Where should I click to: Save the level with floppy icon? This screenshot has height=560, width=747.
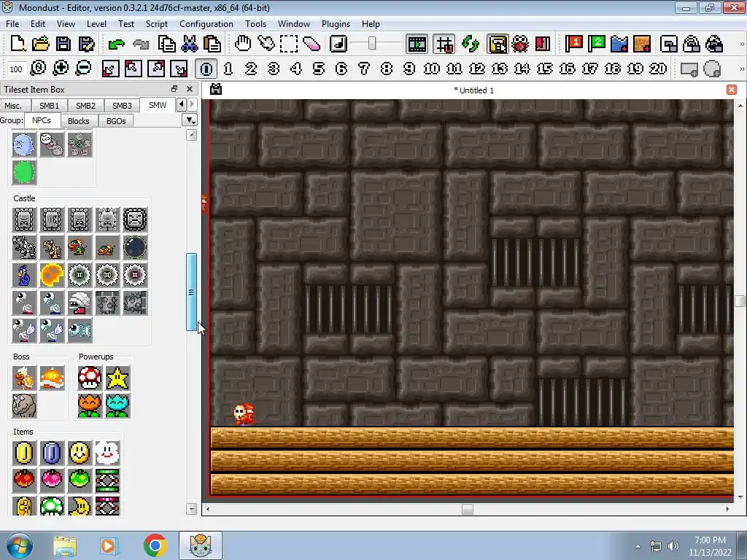coord(63,44)
